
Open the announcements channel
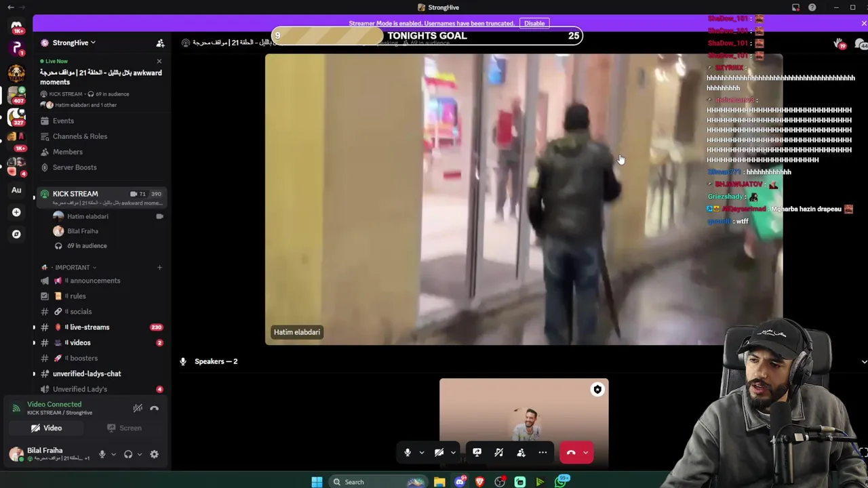pos(100,281)
